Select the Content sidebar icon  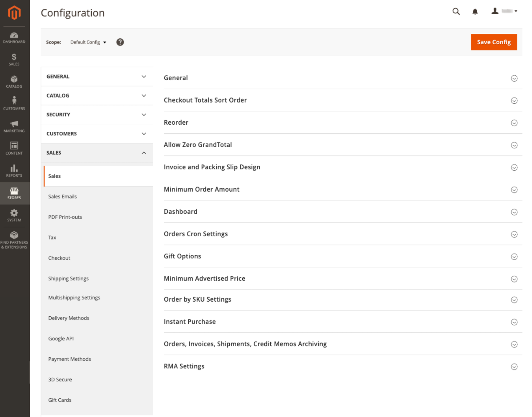tap(14, 148)
